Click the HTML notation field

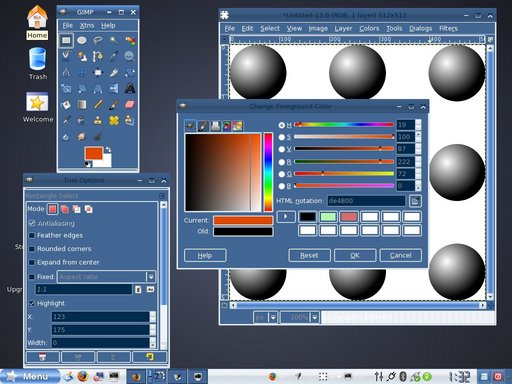(x=366, y=201)
